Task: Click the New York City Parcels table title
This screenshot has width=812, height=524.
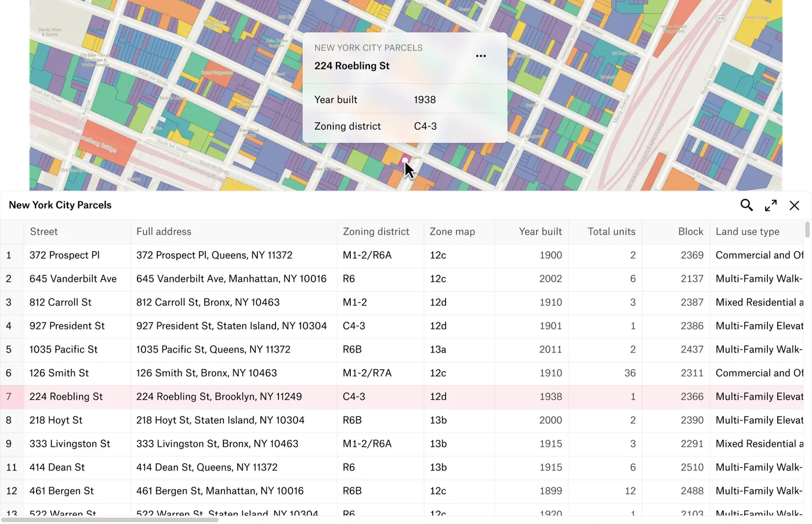Action: 60,205
